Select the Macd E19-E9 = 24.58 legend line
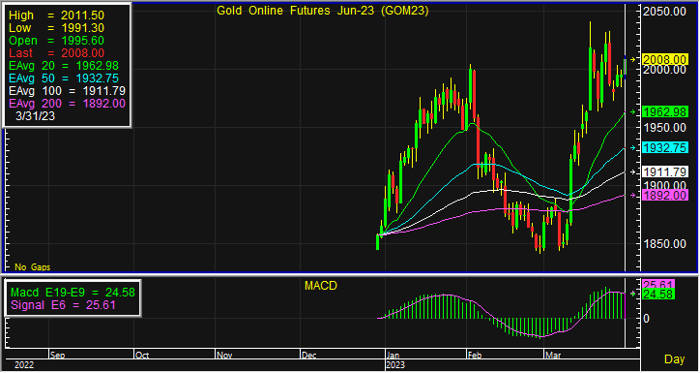Viewport: 700px width, 373px height. pyautogui.click(x=73, y=293)
